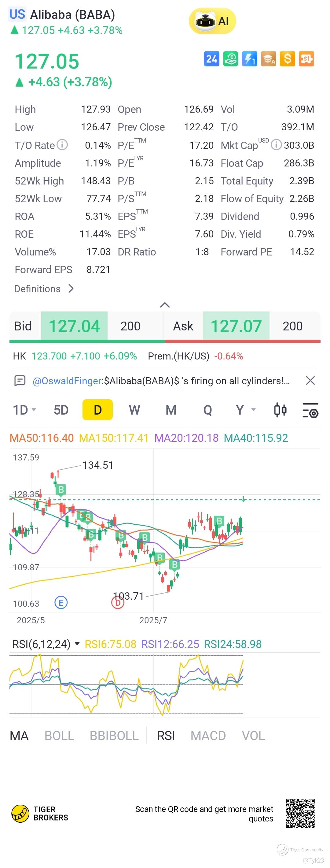Viewport: 330px width, 868px height.
Task: Switch chart to Q quarterly view
Action: (207, 410)
